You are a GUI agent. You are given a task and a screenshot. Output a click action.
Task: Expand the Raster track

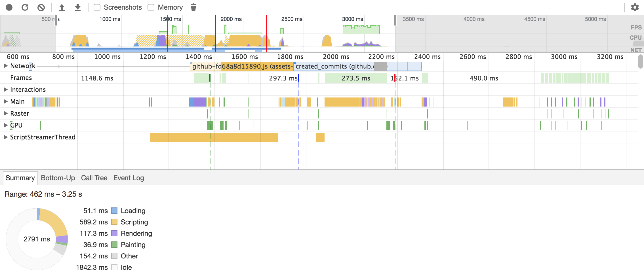tap(5, 113)
